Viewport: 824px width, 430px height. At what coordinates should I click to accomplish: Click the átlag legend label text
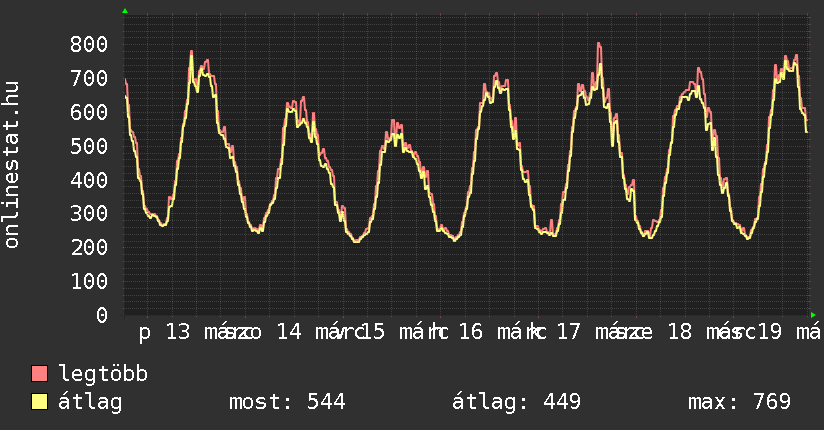tap(90, 403)
